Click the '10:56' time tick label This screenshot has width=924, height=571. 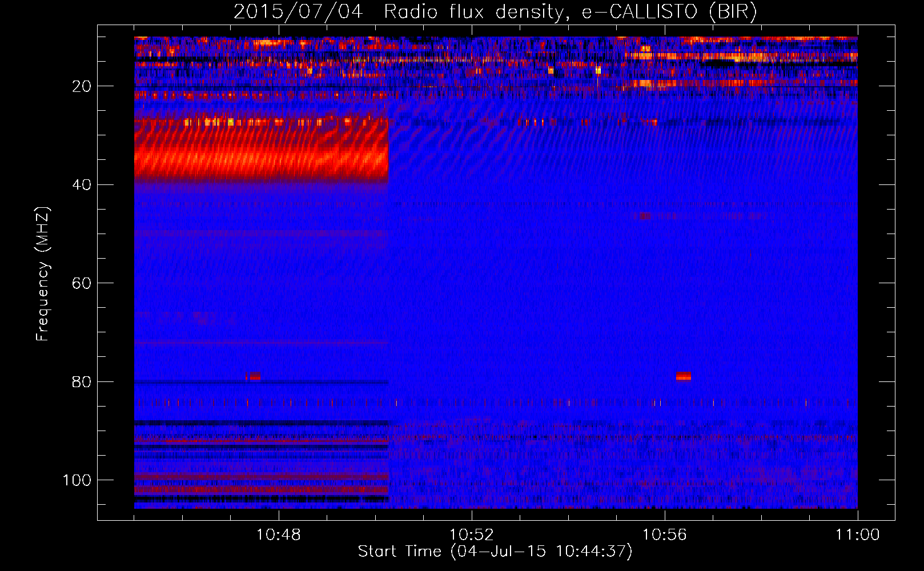[664, 535]
